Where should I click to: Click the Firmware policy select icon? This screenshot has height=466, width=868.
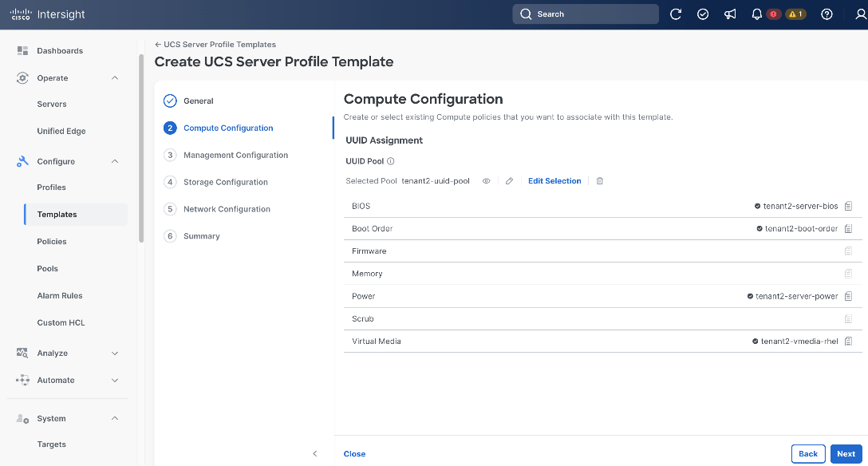(x=848, y=251)
